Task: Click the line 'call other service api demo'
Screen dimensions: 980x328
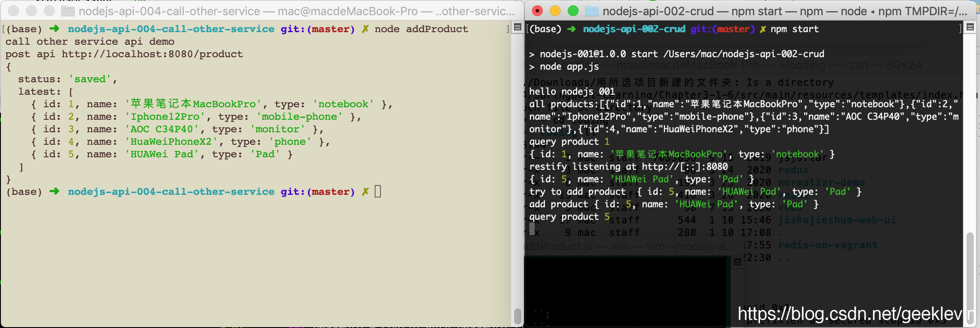Action: click(x=90, y=42)
